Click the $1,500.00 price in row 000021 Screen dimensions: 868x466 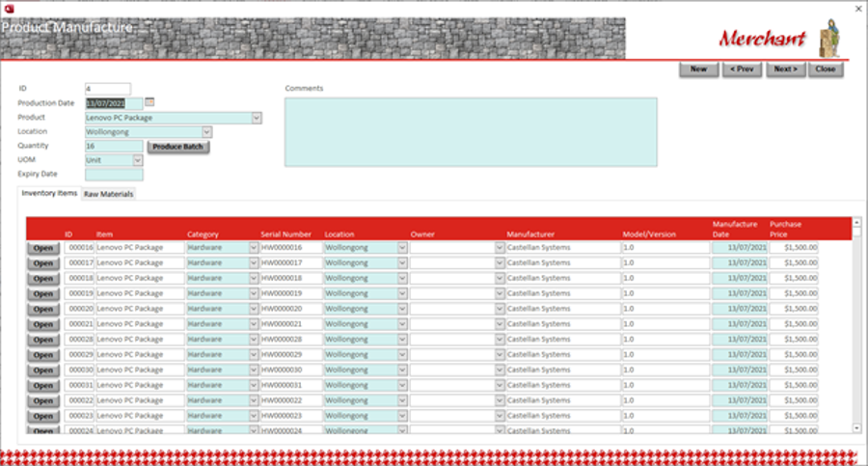[794, 324]
